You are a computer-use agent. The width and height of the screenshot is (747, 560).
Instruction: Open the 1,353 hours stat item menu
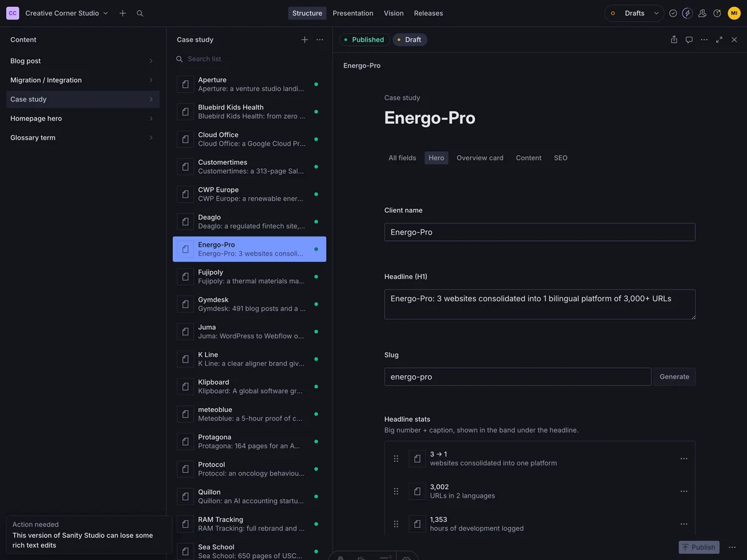[684, 524]
